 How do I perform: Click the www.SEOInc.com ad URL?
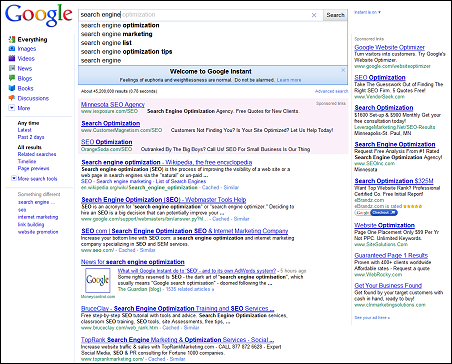coord(374,163)
